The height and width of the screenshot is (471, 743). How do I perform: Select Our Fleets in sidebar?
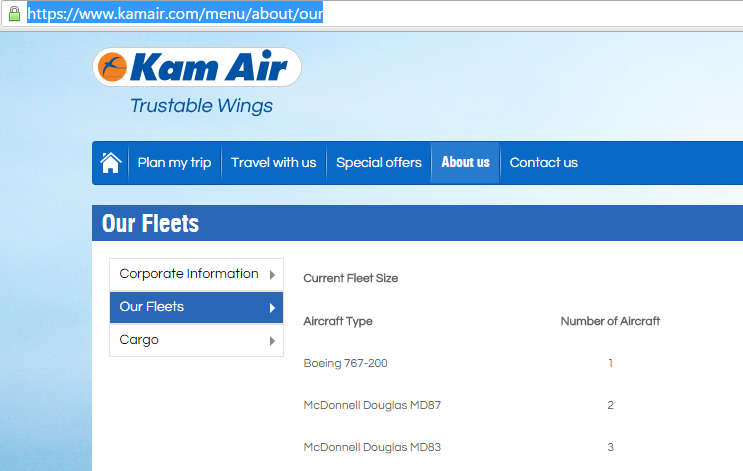click(152, 307)
